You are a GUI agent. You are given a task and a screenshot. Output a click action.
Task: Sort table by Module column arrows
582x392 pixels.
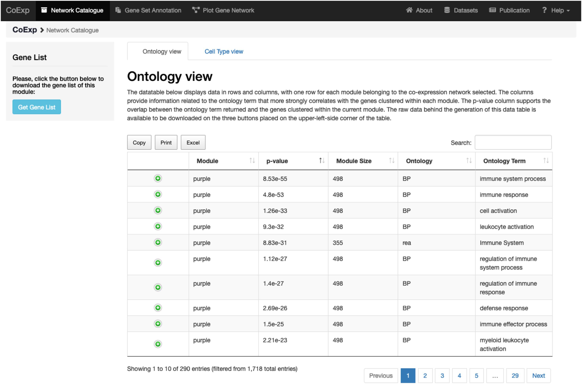(252, 161)
